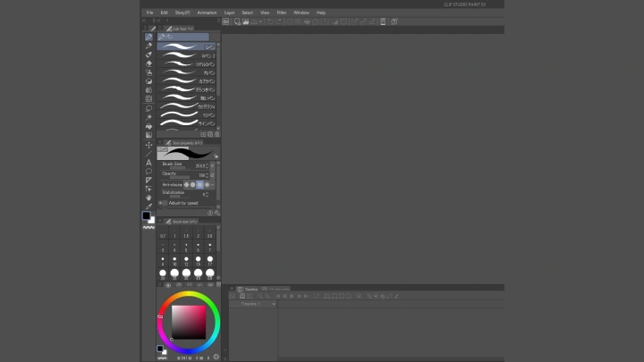The height and width of the screenshot is (362, 644).
Task: Select the Balloon speech bubble tool
Action: pos(148,171)
